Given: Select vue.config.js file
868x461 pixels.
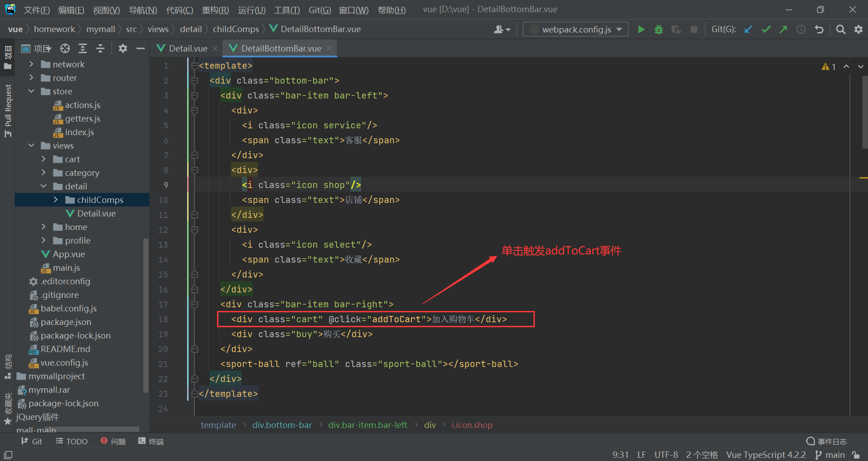Looking at the screenshot, I should pos(64,362).
